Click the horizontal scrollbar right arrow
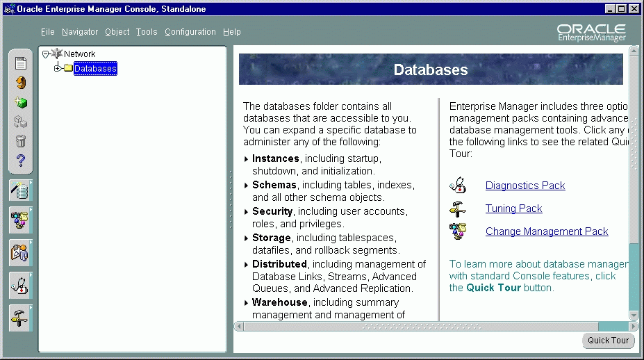Screen dimensions: 644x360 click(633, 327)
